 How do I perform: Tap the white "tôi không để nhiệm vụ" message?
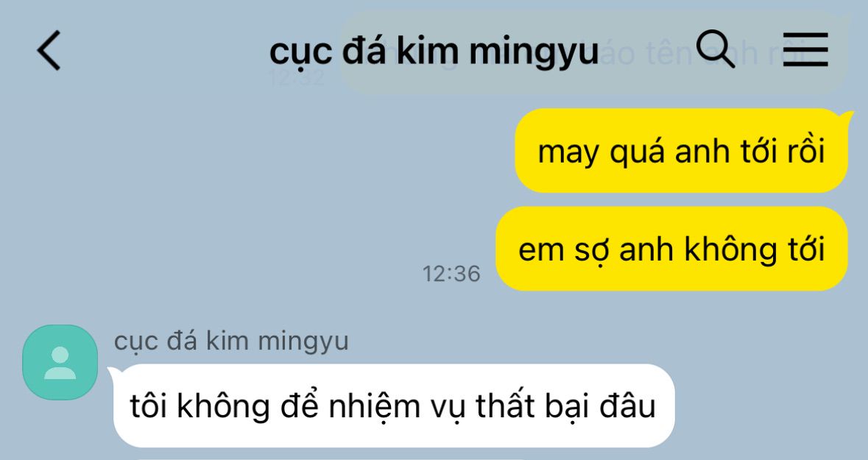point(394,406)
